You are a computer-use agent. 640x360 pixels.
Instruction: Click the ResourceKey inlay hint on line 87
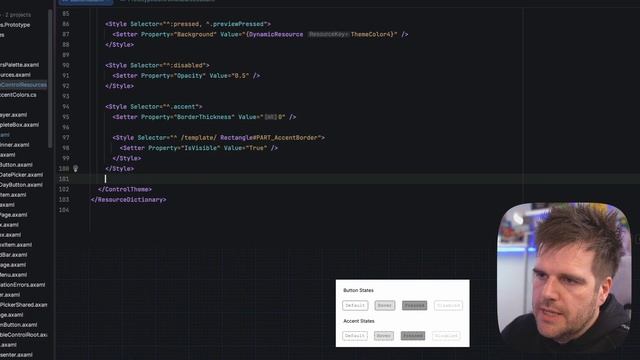(x=329, y=35)
